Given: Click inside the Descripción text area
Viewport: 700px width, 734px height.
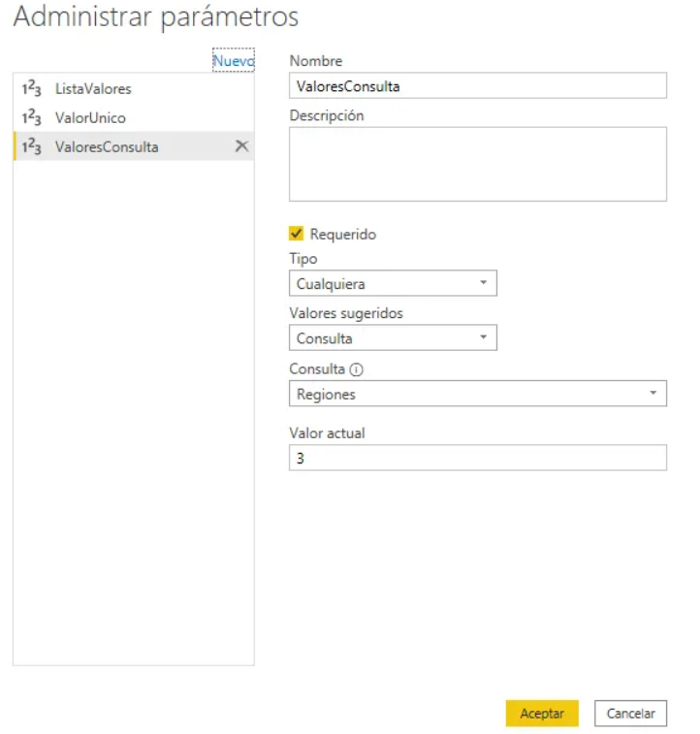Looking at the screenshot, I should [x=477, y=163].
